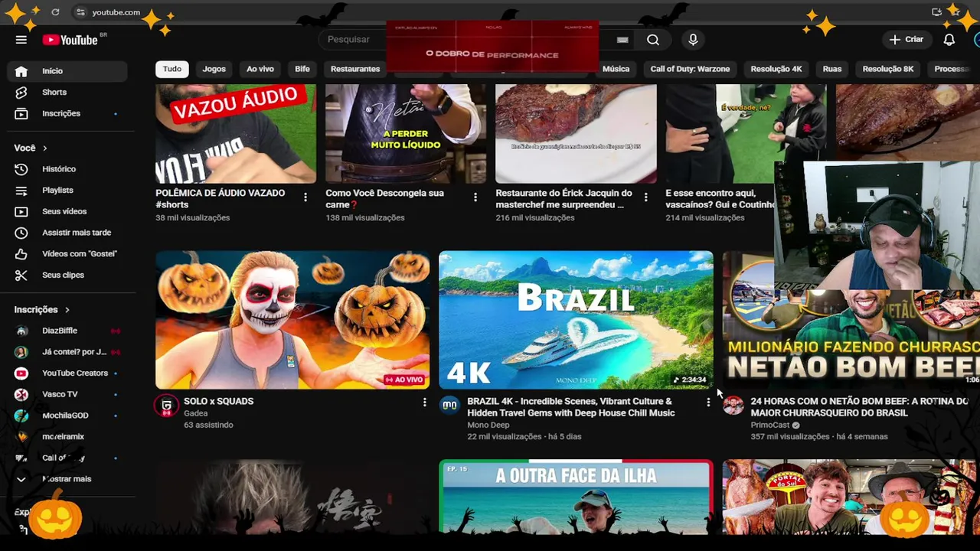Open Seus vídeos in sidebar

(x=67, y=211)
